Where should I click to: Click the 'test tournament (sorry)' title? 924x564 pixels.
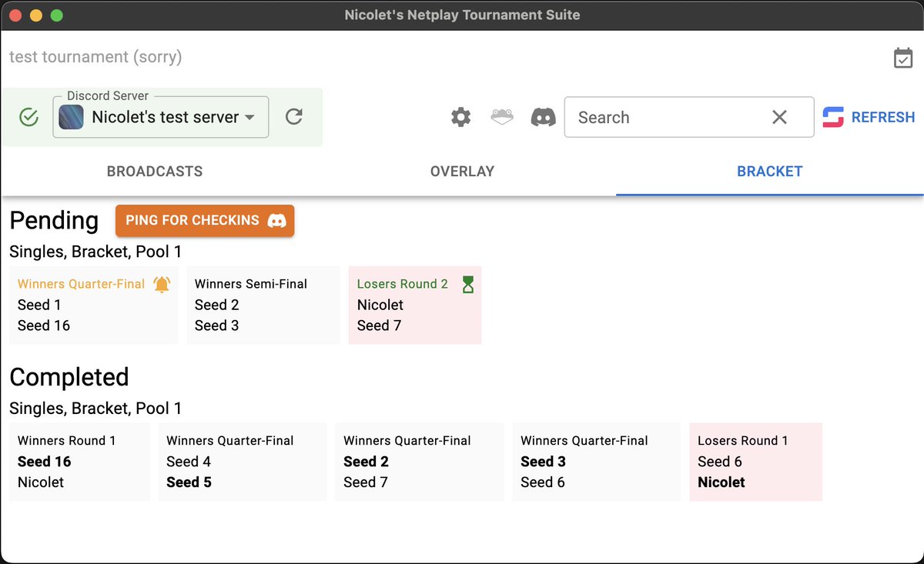click(95, 57)
